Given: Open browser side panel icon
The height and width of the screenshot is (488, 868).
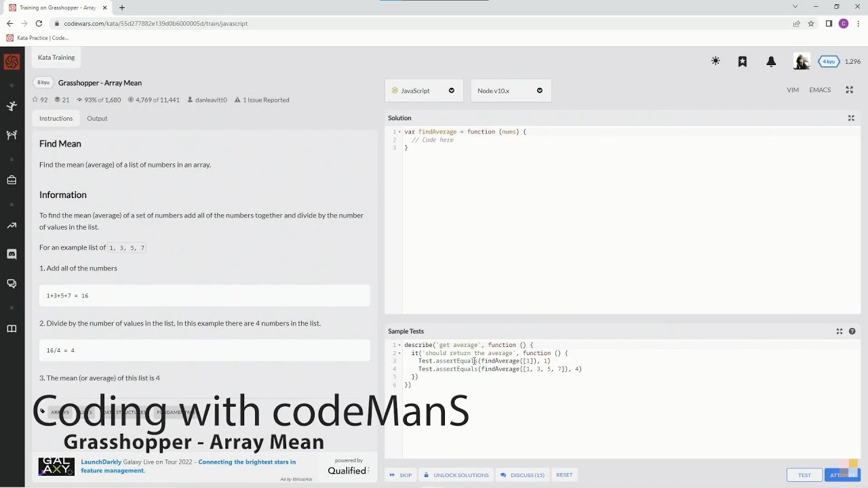Looking at the screenshot, I should click(x=829, y=24).
